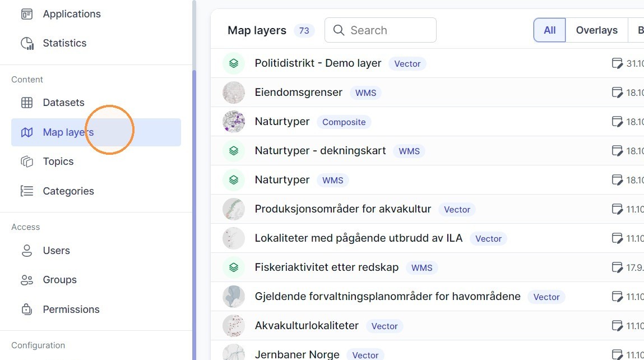Click the Vector badge on Politidistrikt row
Viewport: 644px width, 360px height.
tap(407, 64)
